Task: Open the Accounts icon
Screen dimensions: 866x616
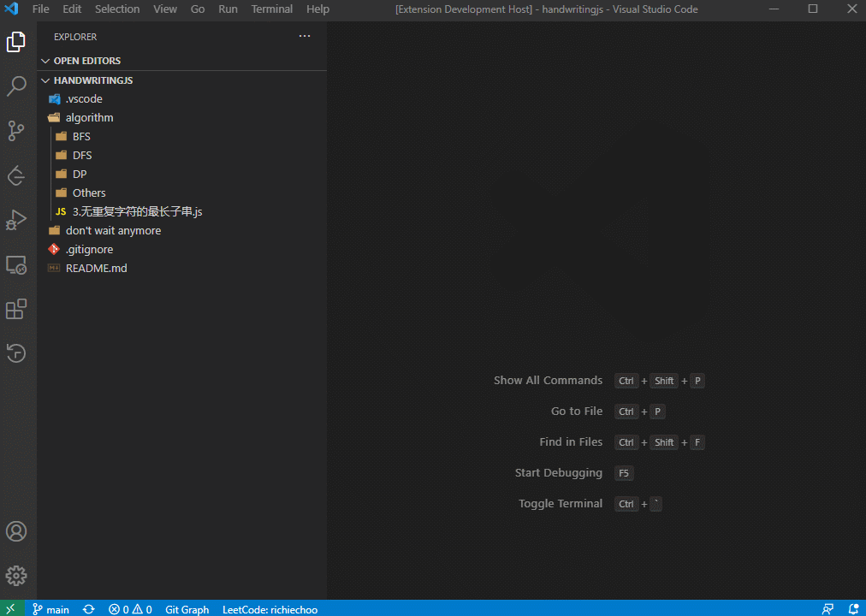Action: pos(16,531)
